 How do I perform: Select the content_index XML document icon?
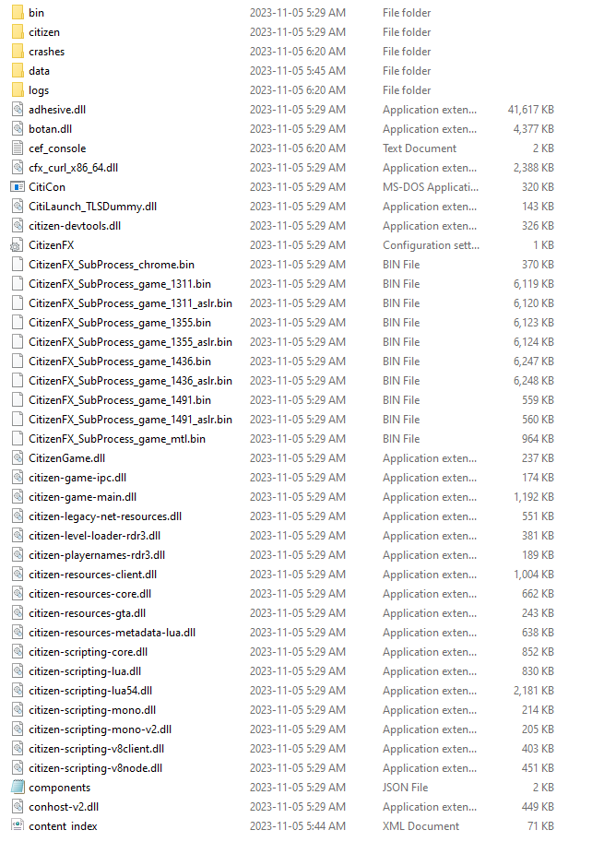pyautogui.click(x=18, y=825)
